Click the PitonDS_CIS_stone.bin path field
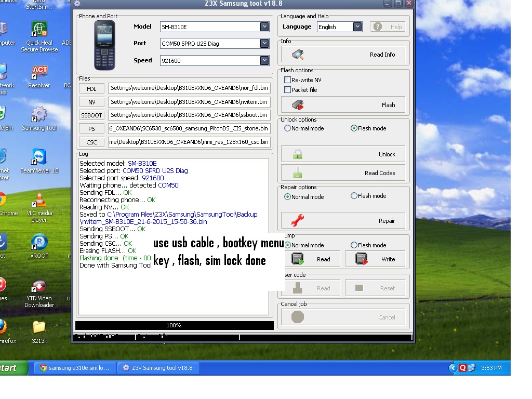532x399 pixels. [189, 128]
